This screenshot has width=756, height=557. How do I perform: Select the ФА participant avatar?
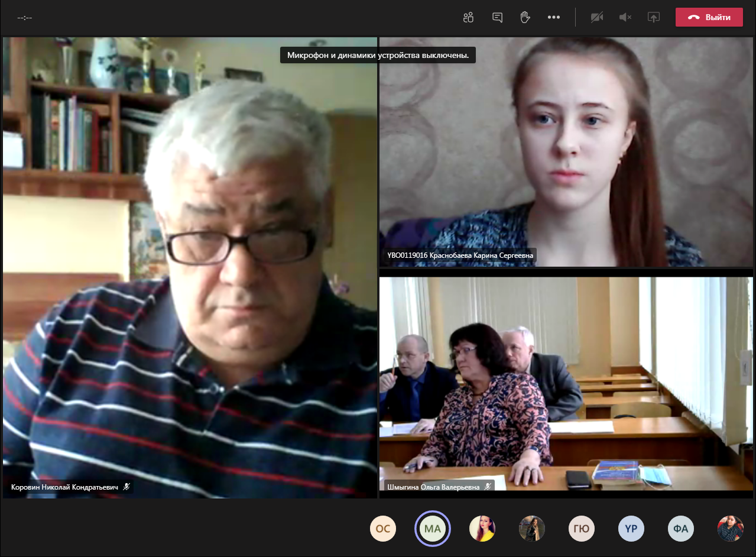pyautogui.click(x=681, y=529)
